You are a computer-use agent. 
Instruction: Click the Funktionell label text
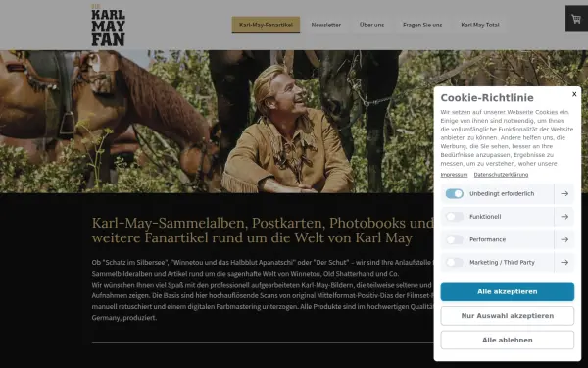(485, 217)
